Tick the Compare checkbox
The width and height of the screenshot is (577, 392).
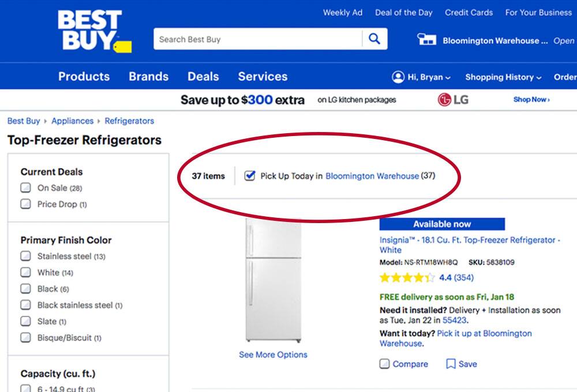tap(384, 364)
